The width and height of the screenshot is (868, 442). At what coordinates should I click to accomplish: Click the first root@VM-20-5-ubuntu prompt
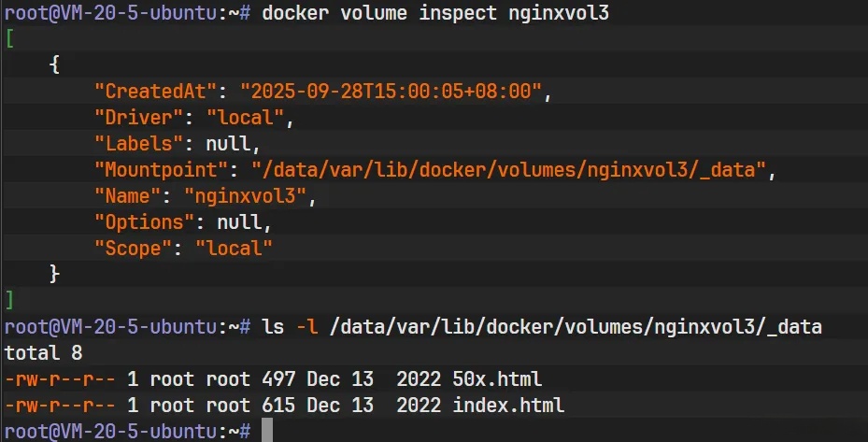tap(127, 13)
